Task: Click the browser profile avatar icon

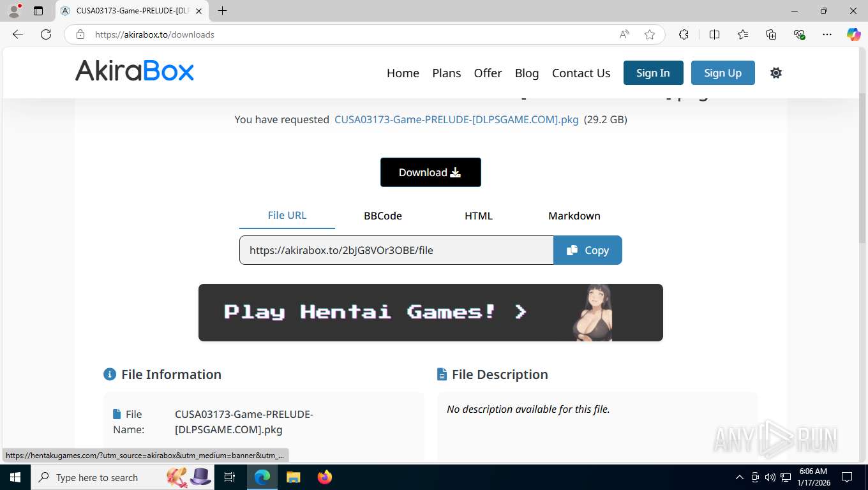Action: click(14, 11)
